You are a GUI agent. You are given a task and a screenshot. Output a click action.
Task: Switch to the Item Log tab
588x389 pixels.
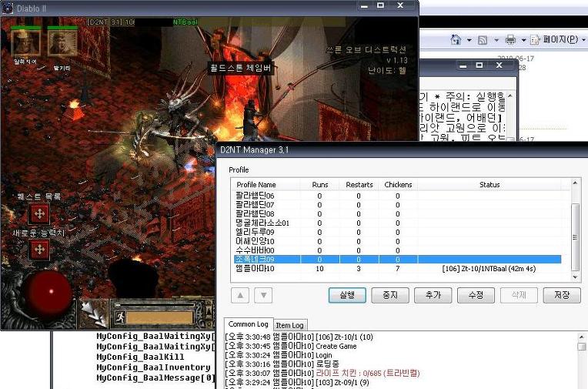[289, 325]
